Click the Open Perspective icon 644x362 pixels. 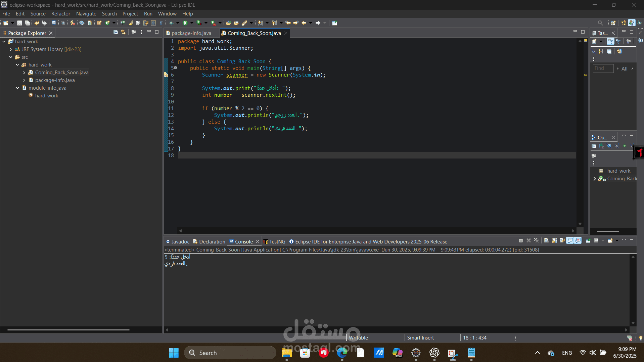coord(613,23)
